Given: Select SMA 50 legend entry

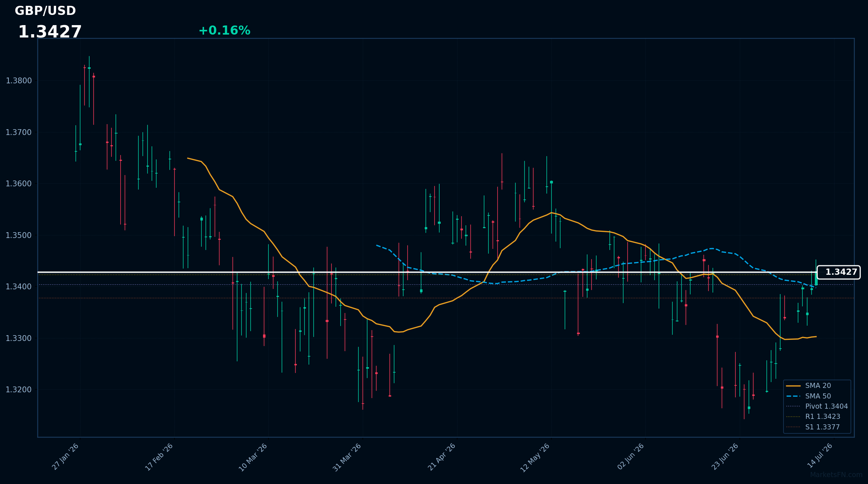Looking at the screenshot, I should [818, 396].
